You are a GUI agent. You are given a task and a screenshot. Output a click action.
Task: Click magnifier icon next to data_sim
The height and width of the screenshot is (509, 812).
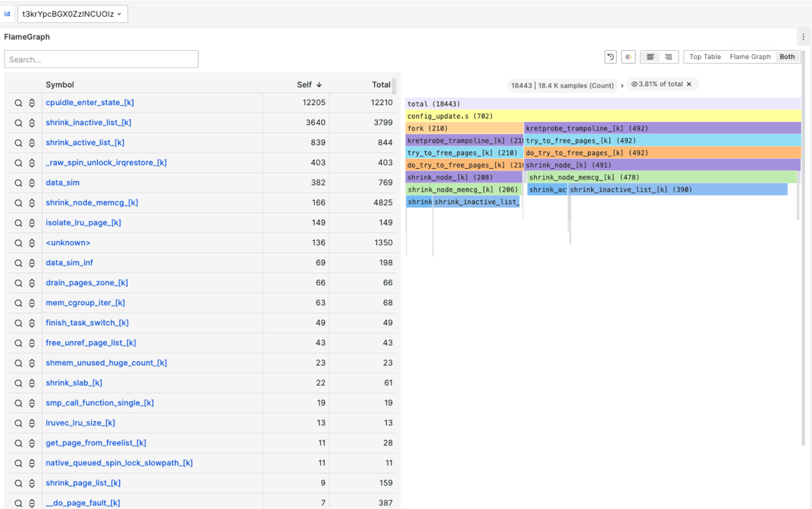point(18,183)
